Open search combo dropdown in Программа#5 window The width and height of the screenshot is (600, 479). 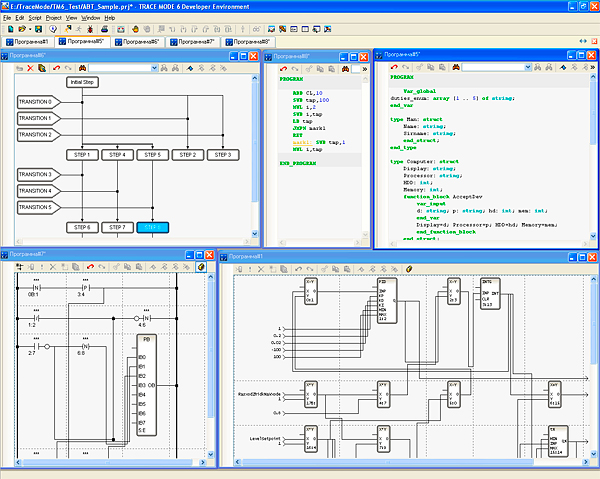click(528, 67)
